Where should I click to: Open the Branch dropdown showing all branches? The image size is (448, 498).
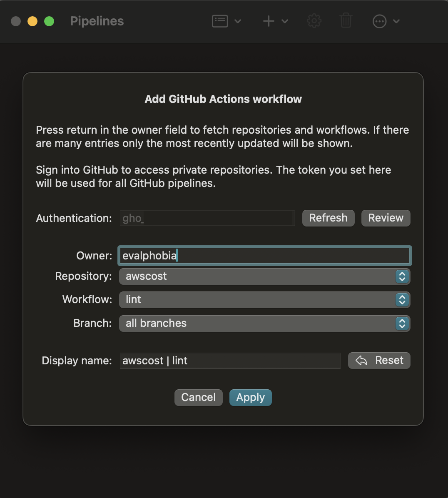coord(264,323)
